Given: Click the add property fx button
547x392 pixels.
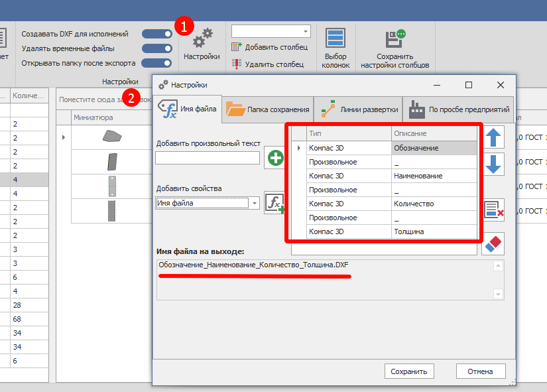Looking at the screenshot, I should coord(274,203).
